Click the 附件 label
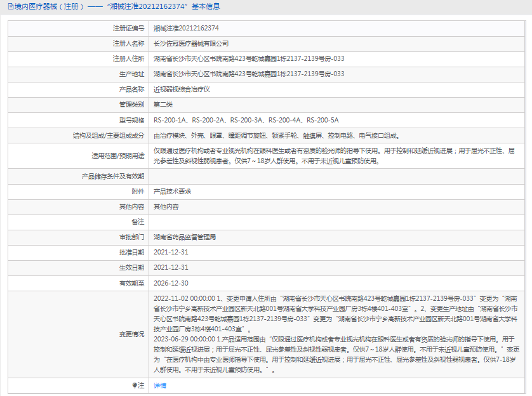532x396 pixels. pos(138,192)
